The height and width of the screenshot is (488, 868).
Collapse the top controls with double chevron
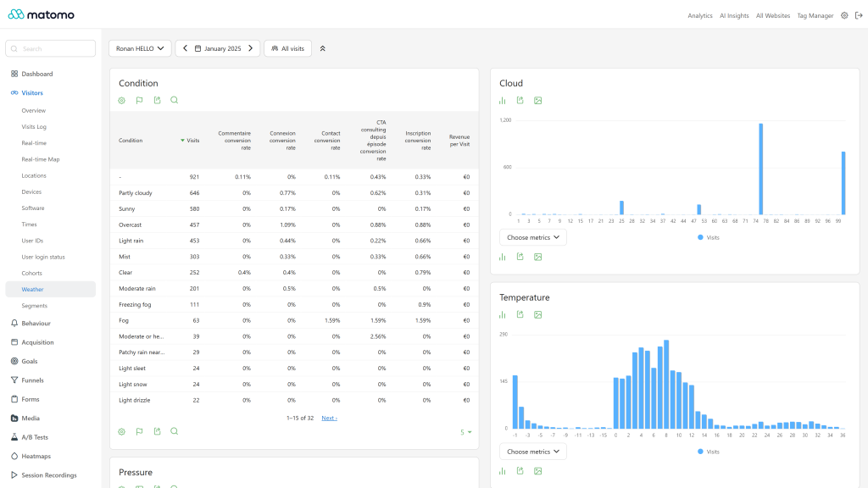[323, 48]
